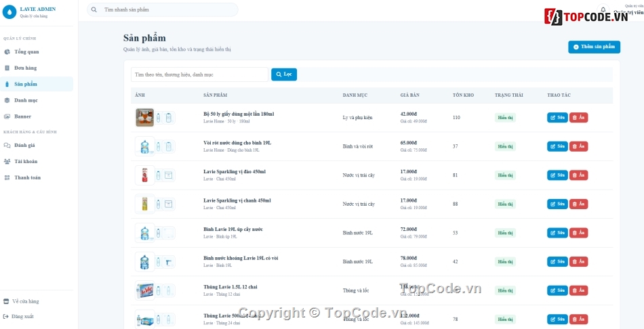Focus the Tìm theo tên, thương hiệu filter field

(199, 74)
